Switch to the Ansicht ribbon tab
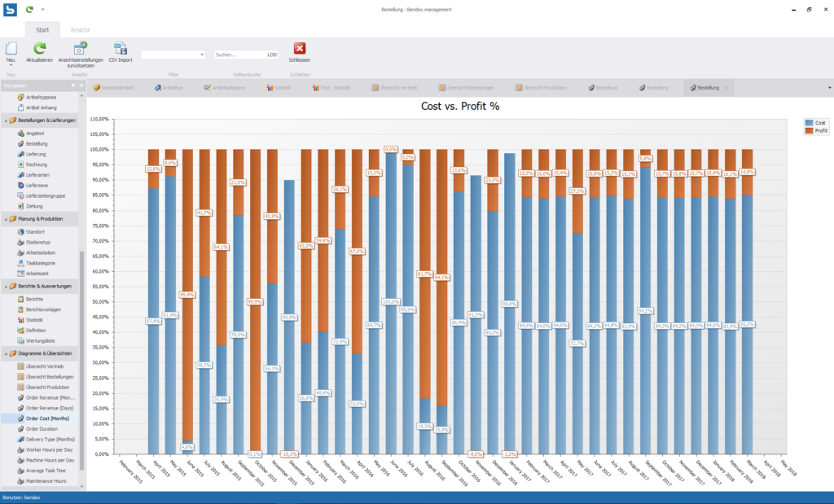 pyautogui.click(x=80, y=29)
